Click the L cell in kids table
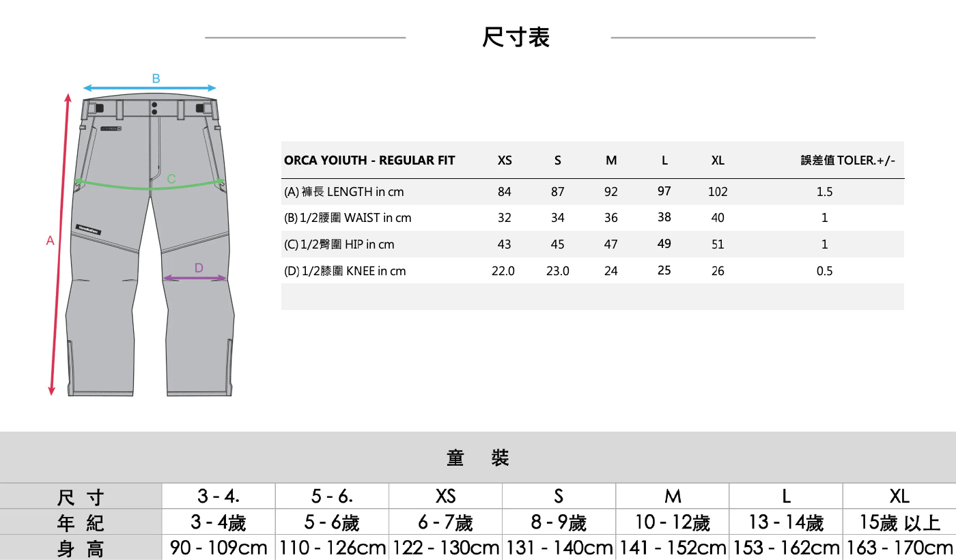Viewport: 956px width, 560px height. pyautogui.click(x=786, y=496)
